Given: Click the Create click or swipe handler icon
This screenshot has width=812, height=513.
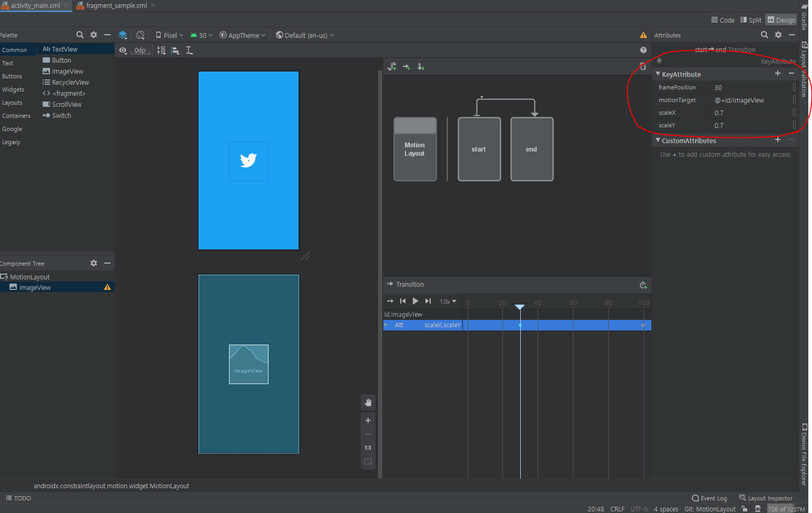Looking at the screenshot, I should [421, 67].
